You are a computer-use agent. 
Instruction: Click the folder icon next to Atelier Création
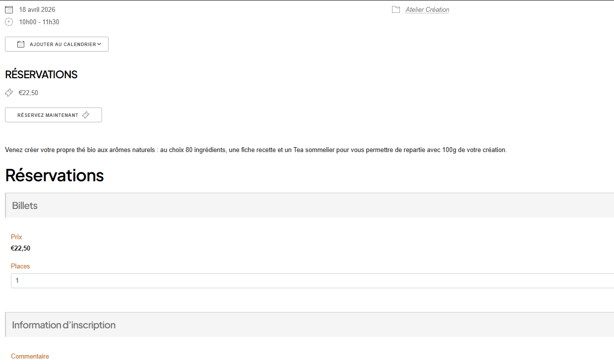click(395, 9)
